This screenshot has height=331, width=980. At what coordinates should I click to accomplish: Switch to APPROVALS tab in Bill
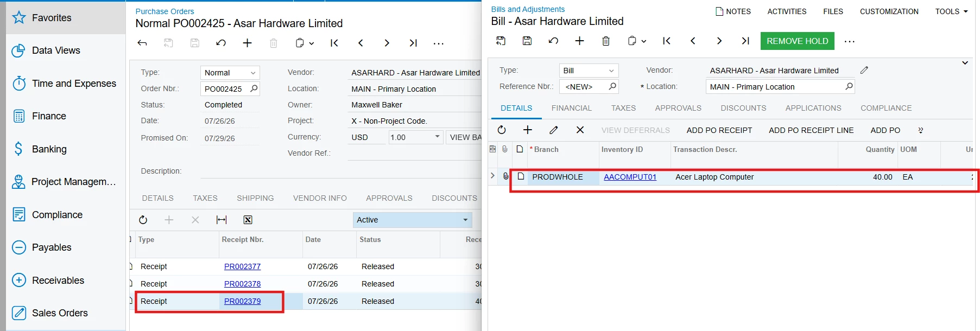(678, 108)
